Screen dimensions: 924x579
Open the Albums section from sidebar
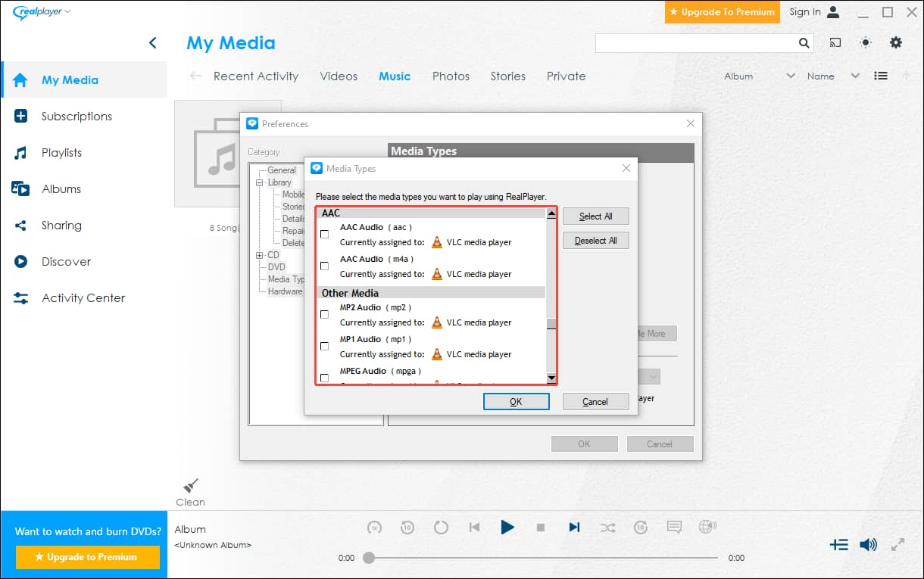[x=19, y=188]
